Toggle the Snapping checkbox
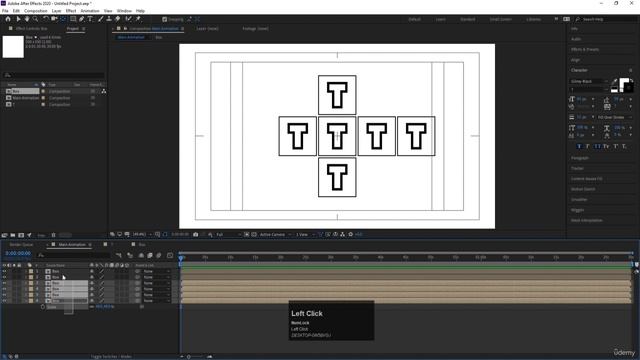This screenshot has height=360, width=640. (x=164, y=19)
